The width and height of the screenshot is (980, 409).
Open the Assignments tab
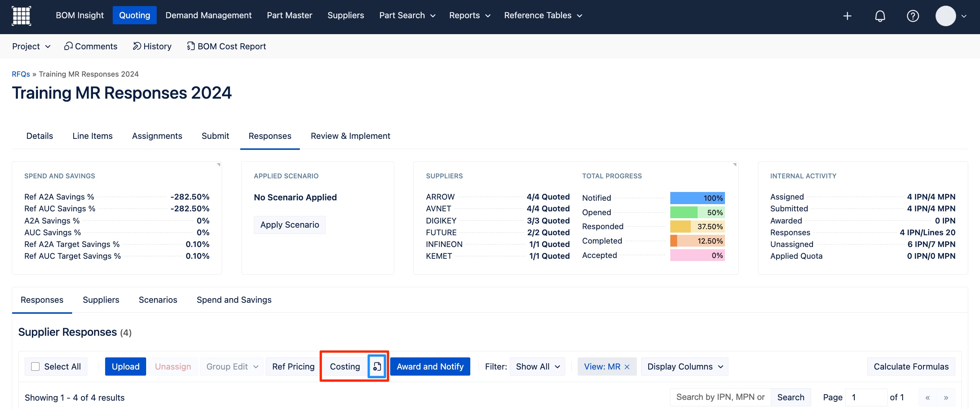coord(157,136)
